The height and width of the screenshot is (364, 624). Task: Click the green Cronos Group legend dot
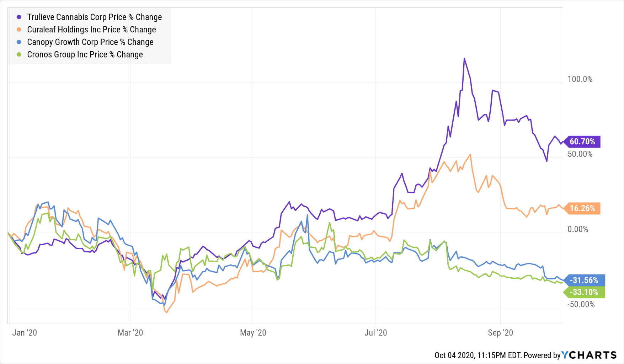click(19, 54)
